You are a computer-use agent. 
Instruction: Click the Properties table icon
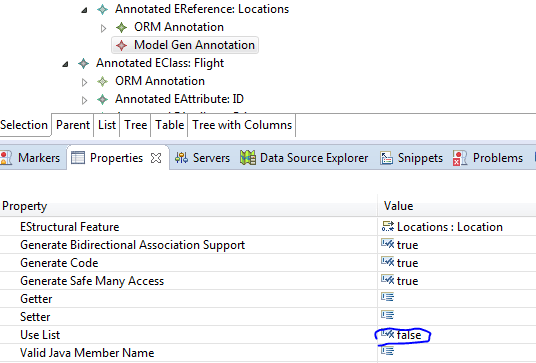pyautogui.click(x=78, y=158)
